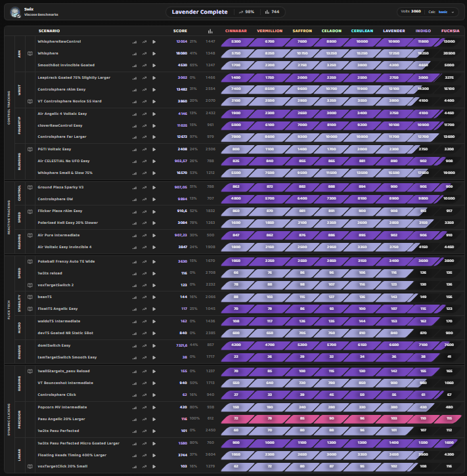Play the WhisphereRawControl scenario

pos(154,42)
